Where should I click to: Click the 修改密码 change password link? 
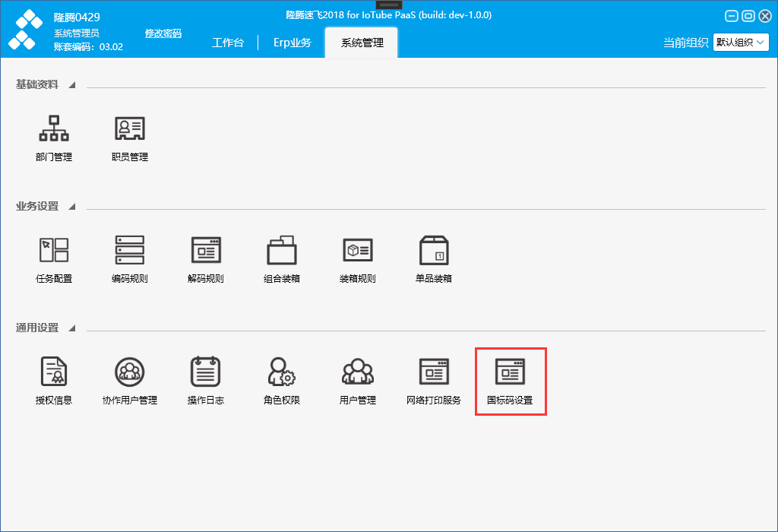[163, 33]
